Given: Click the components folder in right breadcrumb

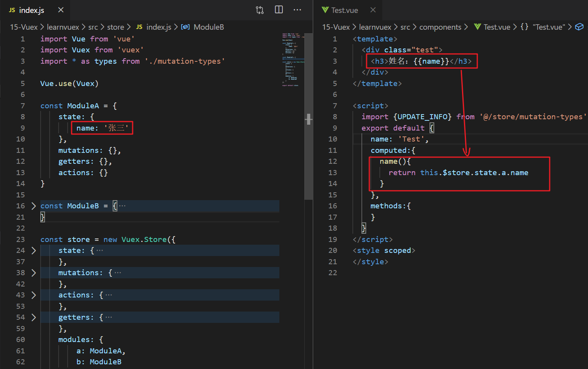Looking at the screenshot, I should 440,27.
